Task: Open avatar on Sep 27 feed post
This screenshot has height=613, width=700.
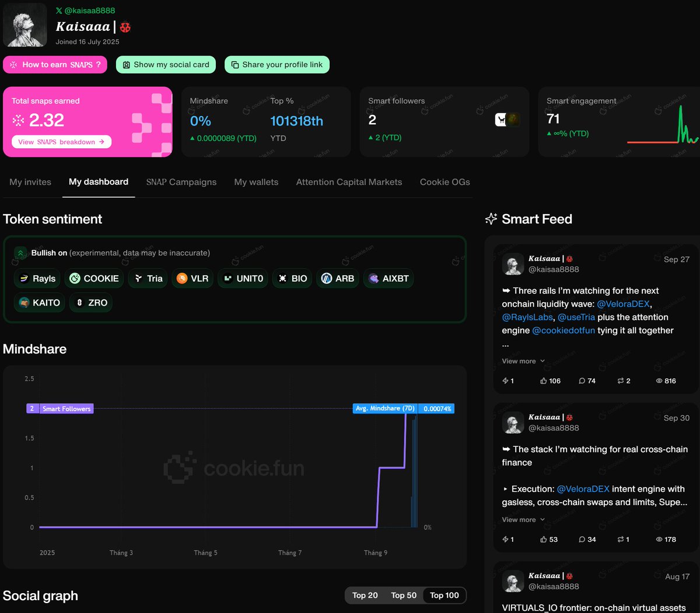Action: (513, 264)
